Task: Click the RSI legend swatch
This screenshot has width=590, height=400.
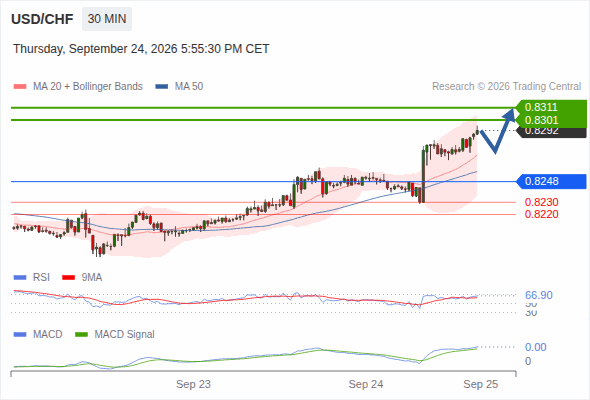Action: (20, 278)
